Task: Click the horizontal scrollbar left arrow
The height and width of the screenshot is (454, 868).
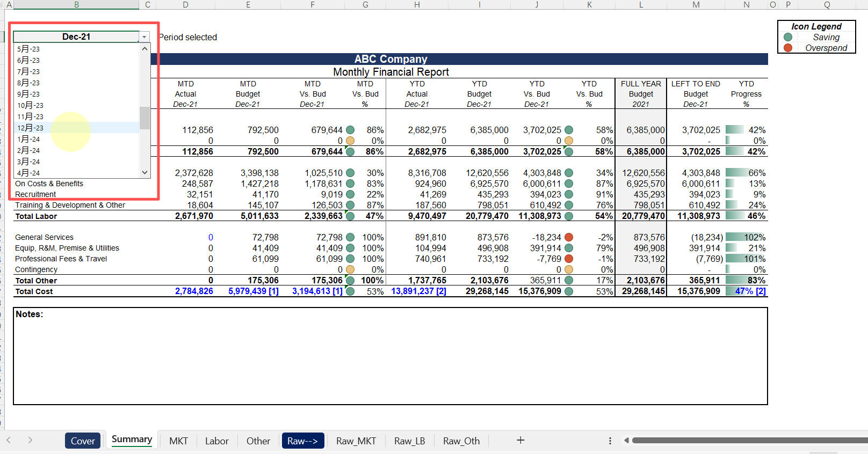Action: tap(626, 441)
